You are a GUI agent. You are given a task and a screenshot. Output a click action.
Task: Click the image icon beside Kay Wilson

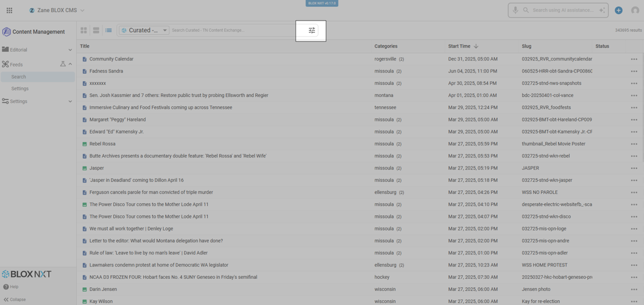[x=85, y=302]
